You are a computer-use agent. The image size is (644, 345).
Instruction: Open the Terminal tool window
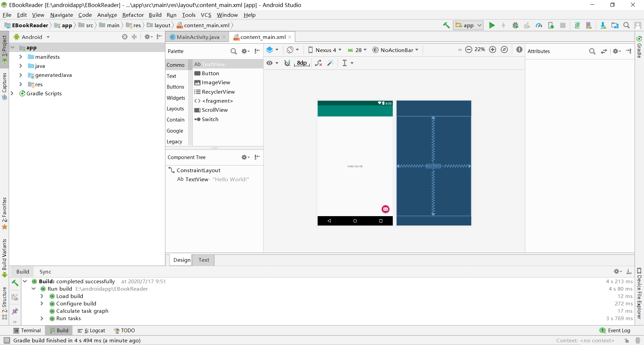click(x=27, y=331)
